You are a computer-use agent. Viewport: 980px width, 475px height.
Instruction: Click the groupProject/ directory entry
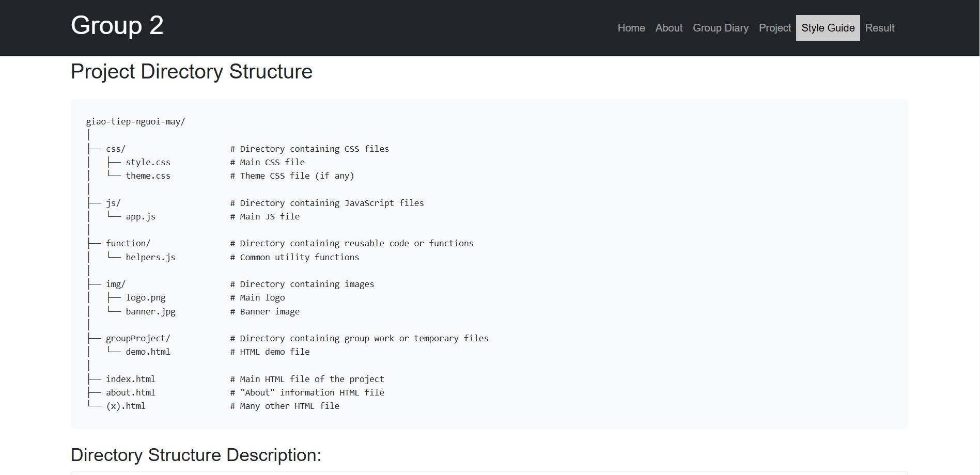pos(138,338)
